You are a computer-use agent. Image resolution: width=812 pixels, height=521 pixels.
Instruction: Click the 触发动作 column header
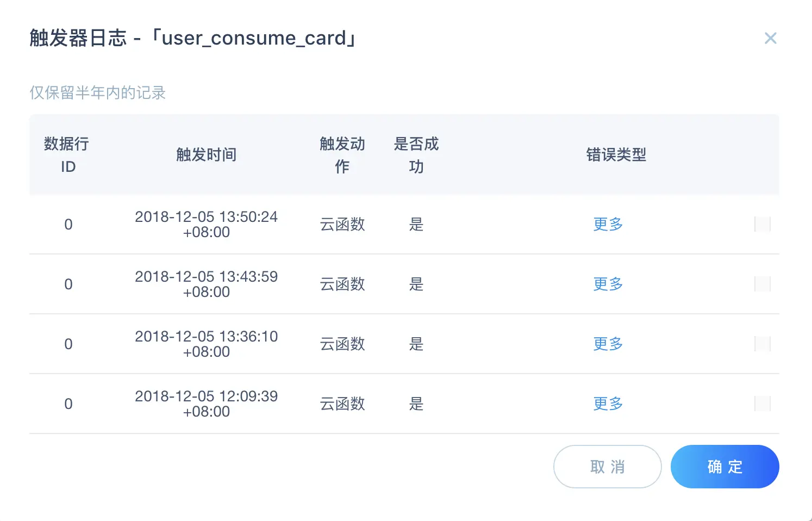click(342, 155)
